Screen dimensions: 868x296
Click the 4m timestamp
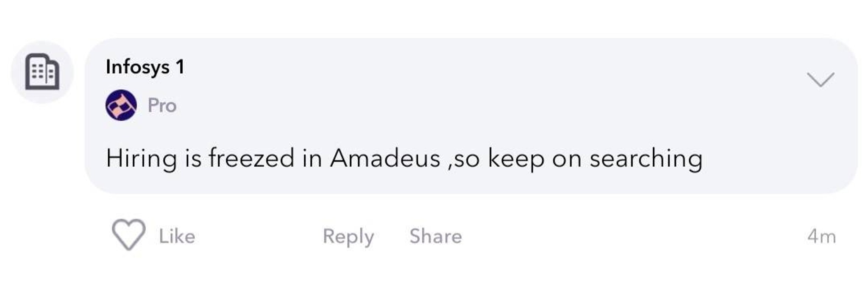[821, 236]
